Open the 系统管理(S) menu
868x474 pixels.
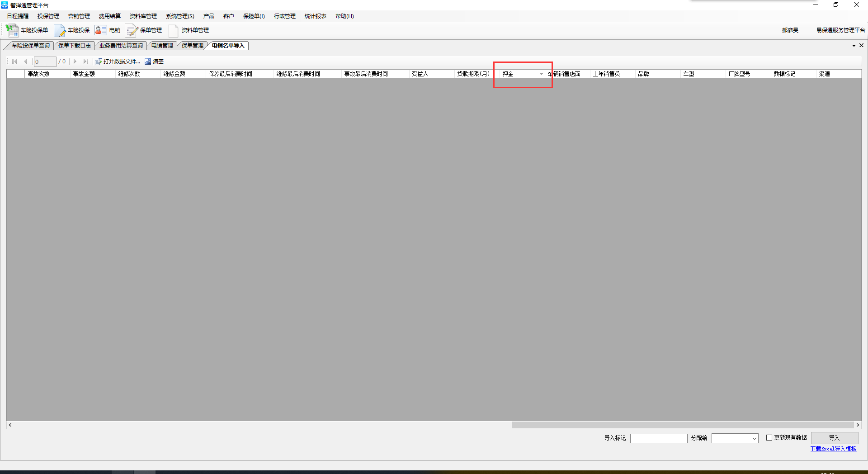(180, 16)
